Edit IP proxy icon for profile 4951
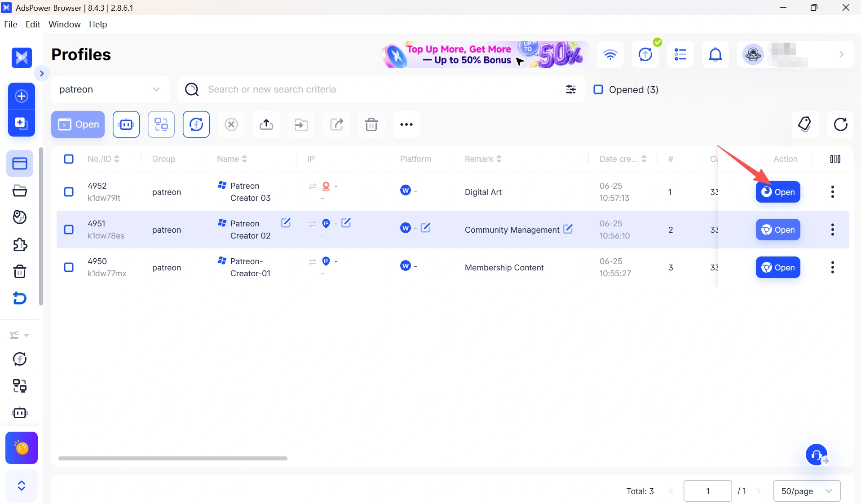 coord(346,223)
